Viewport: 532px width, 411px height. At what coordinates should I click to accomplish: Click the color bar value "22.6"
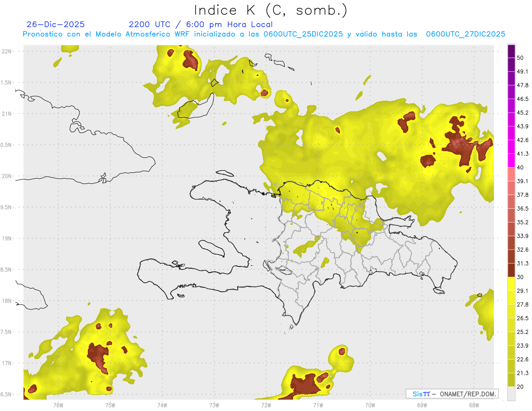pos(522,360)
